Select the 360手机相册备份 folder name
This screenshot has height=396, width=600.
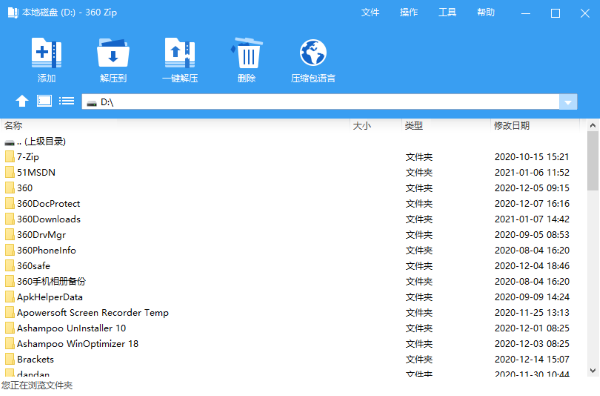[x=51, y=282]
